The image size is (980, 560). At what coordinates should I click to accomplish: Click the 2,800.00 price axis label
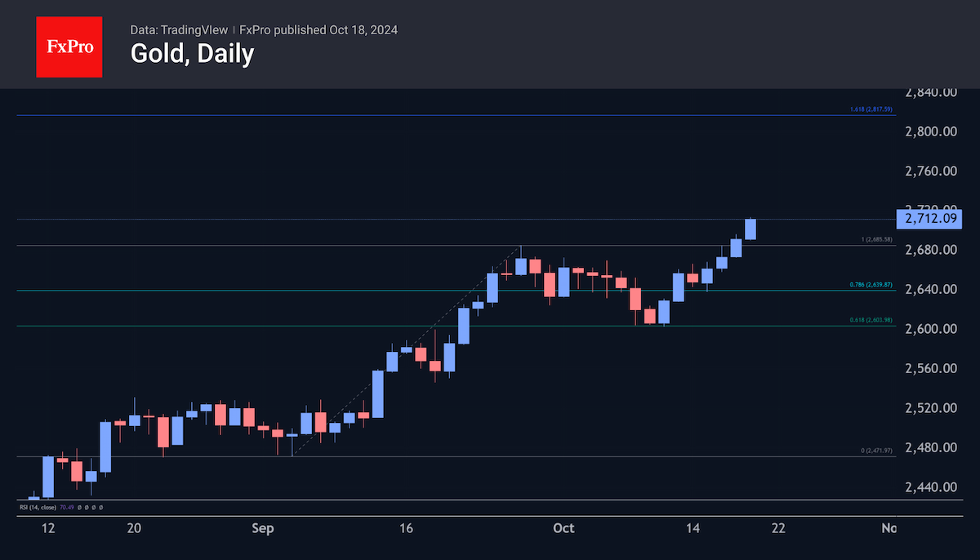[931, 131]
